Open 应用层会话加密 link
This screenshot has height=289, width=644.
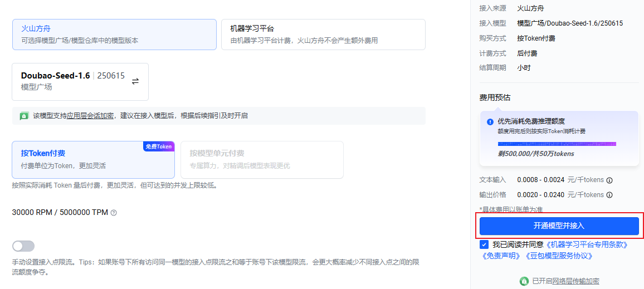click(x=90, y=116)
